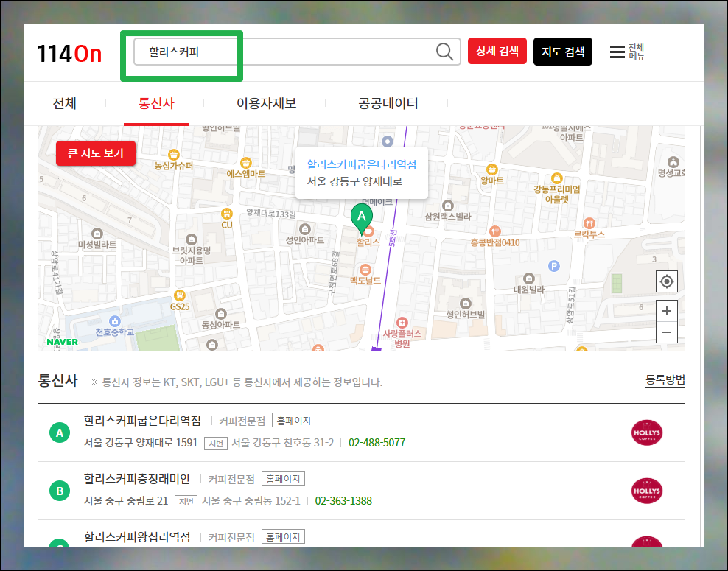728x571 pixels.
Task: Select the 통신사 tab
Action: (156, 103)
